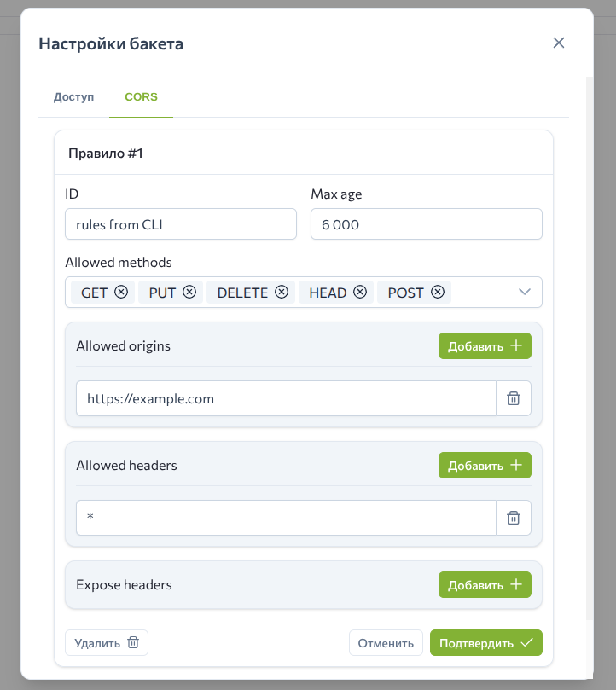This screenshot has width=616, height=690.
Task: Delete the https://example.com origin entry
Action: 514,398
